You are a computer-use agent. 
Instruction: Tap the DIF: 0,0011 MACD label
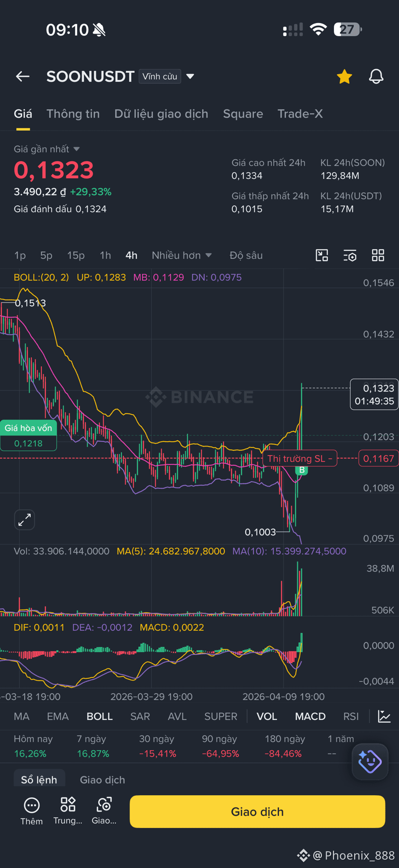coord(39,627)
